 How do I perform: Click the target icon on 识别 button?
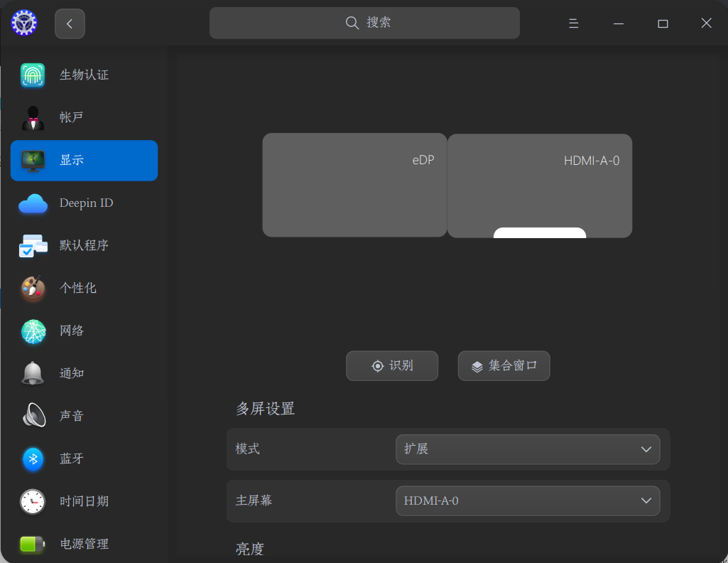tap(377, 366)
